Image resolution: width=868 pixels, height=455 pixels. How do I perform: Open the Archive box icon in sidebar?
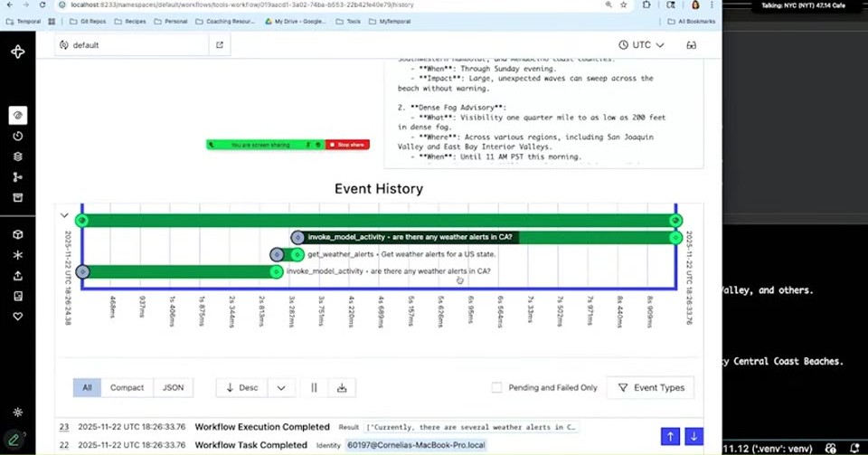(18, 197)
